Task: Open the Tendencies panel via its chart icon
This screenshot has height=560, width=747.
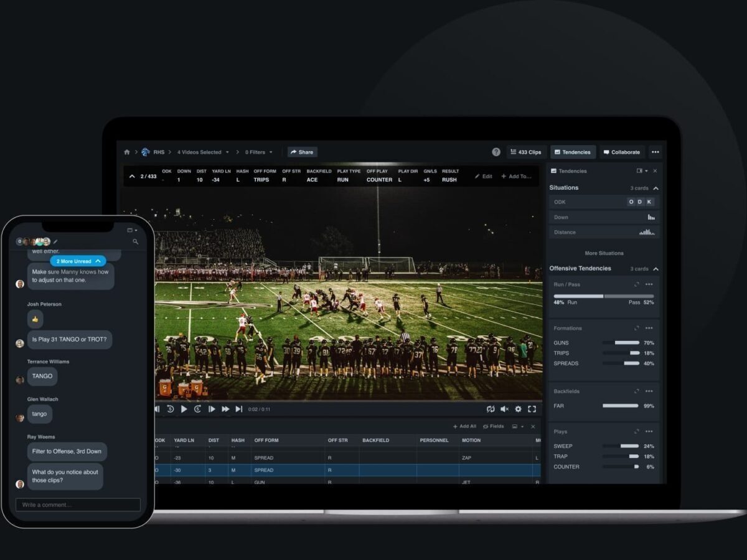Action: (558, 151)
